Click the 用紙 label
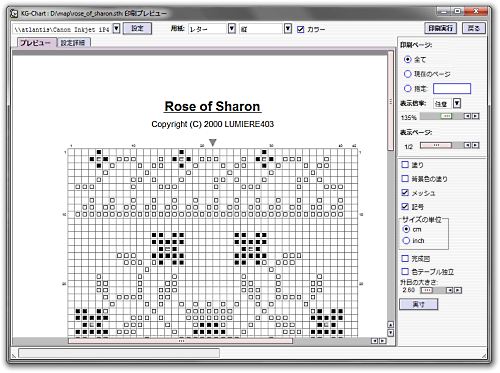500x373 pixels. (x=177, y=29)
